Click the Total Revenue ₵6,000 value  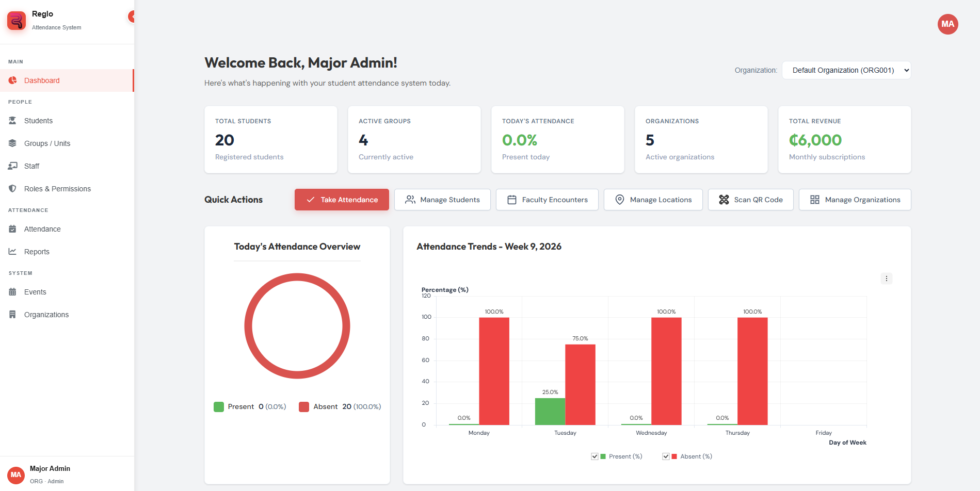click(815, 140)
